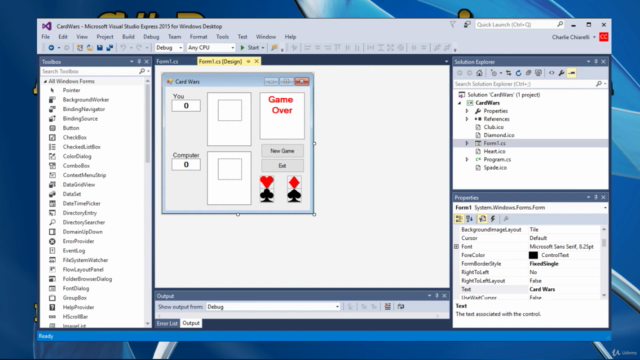
Task: Open the File menu
Action: click(x=46, y=37)
